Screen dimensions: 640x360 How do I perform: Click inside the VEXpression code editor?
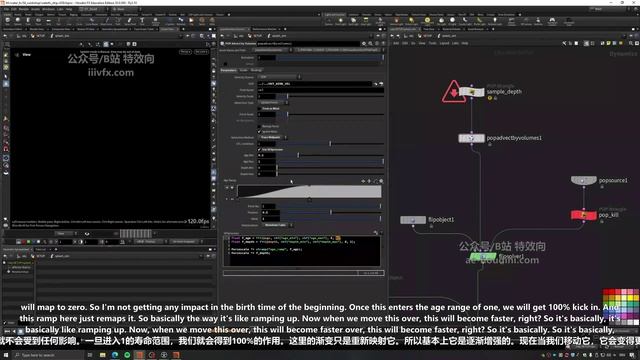(x=302, y=251)
